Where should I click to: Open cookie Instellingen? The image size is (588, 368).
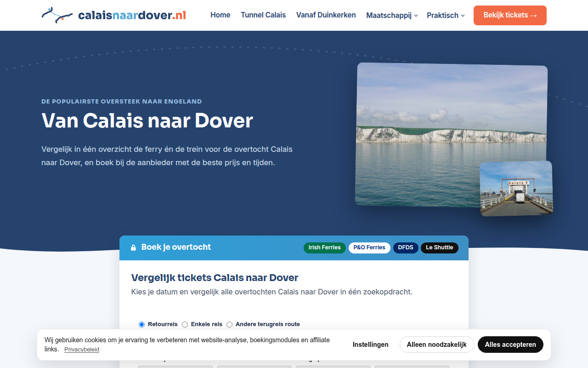point(371,345)
